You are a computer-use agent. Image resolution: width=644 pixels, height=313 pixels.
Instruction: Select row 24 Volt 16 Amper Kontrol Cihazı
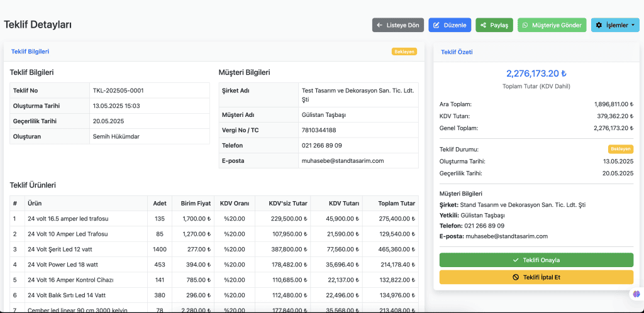[214, 280]
